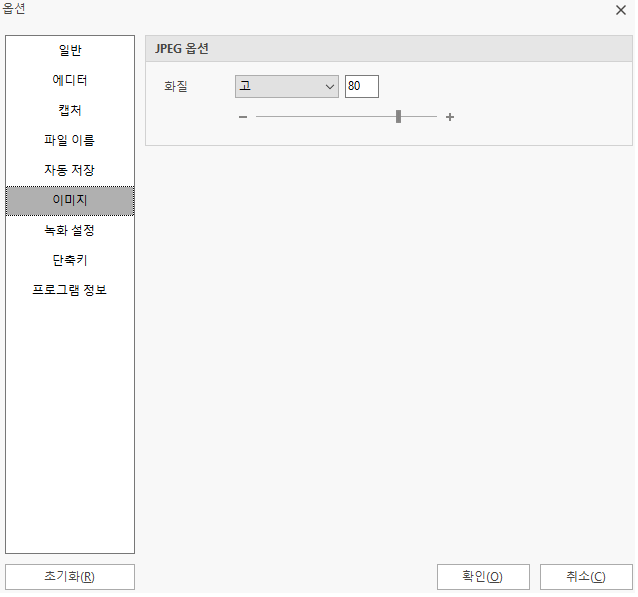The width and height of the screenshot is (638, 597).
Task: Close the 옵션 dialog window
Action: tap(623, 10)
